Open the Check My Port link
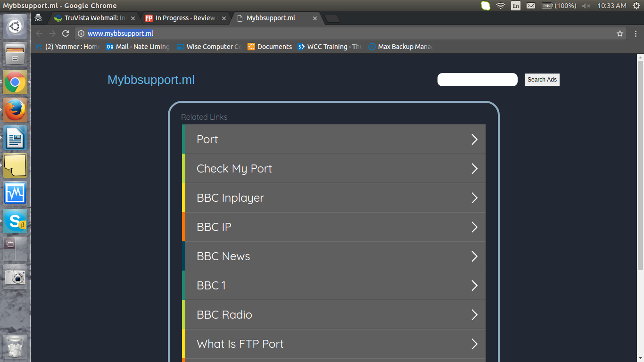644x362 pixels. (334, 169)
